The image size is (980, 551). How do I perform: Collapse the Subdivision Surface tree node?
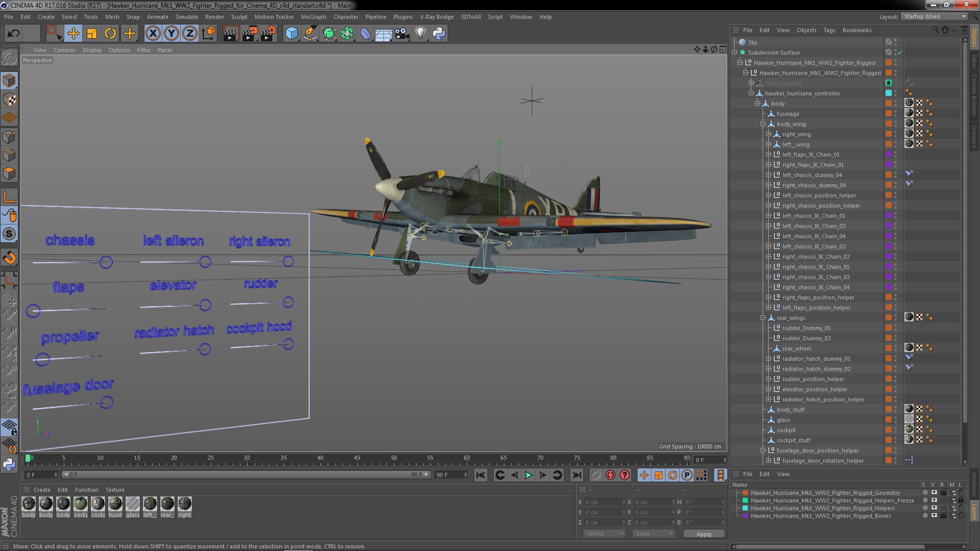[734, 53]
